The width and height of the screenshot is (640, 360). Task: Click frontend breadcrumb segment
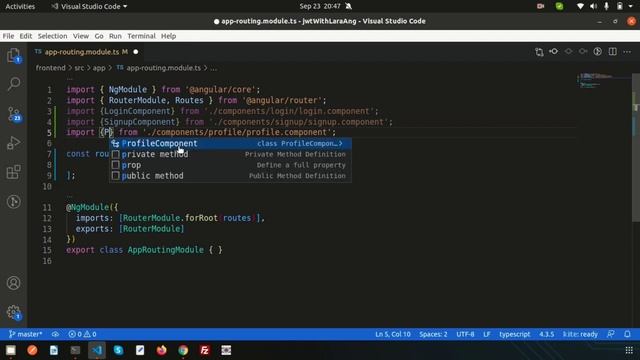pos(50,68)
